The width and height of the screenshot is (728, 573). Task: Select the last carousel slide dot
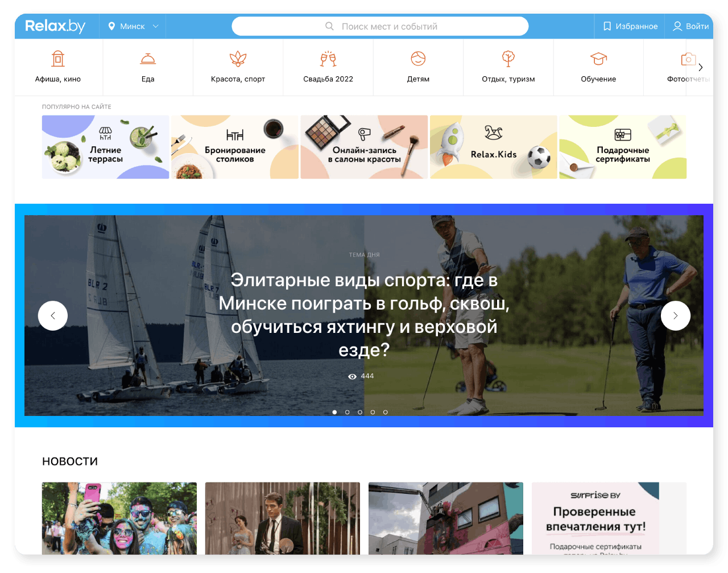tap(385, 412)
